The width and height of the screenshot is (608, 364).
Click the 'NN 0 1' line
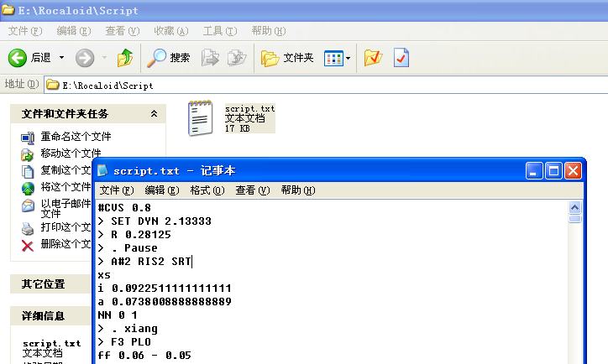pyautogui.click(x=118, y=315)
